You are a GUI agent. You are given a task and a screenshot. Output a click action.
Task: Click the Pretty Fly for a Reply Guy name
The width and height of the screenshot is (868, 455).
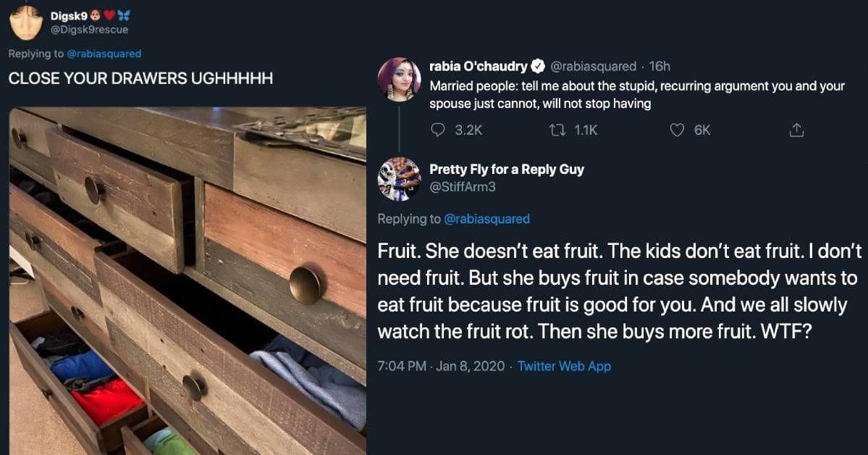(507, 169)
